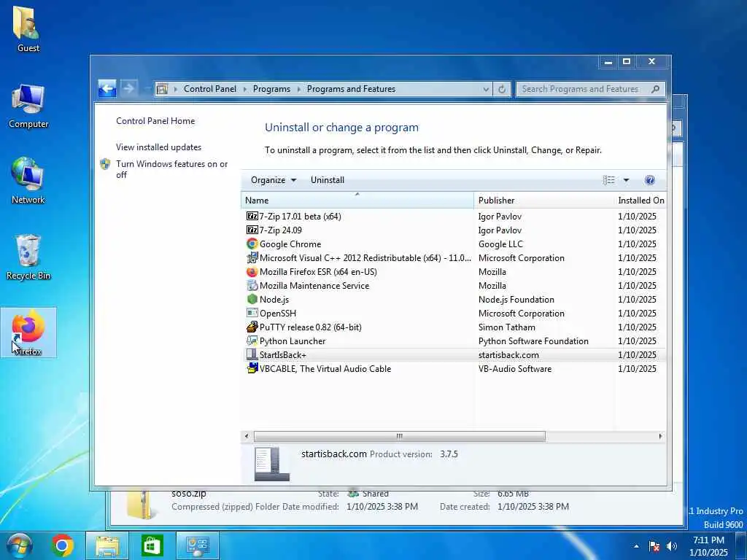
Task: Click the Control Panel taskbar button
Action: click(x=197, y=545)
